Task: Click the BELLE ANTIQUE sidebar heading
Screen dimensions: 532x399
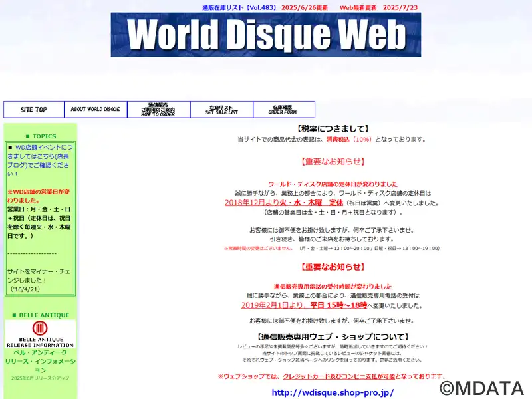Action: pos(41,315)
